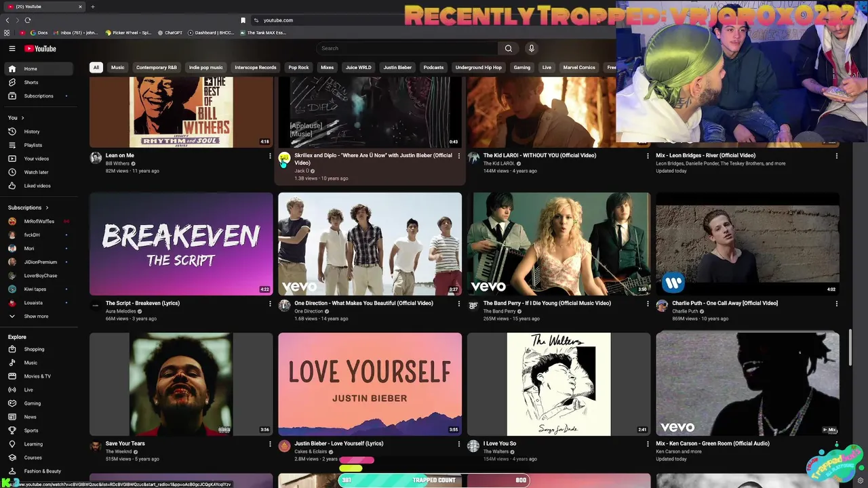Select Marvel Comics filter chip
The height and width of the screenshot is (488, 868).
click(x=579, y=68)
